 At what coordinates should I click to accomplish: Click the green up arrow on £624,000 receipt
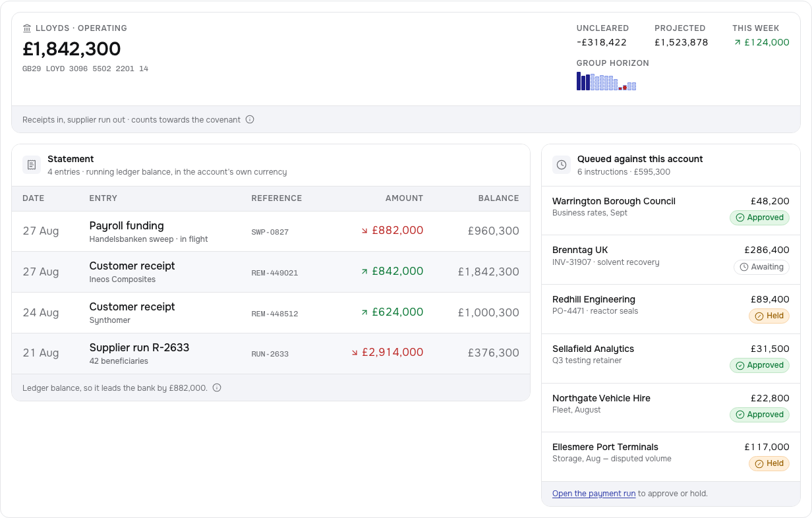click(x=364, y=312)
